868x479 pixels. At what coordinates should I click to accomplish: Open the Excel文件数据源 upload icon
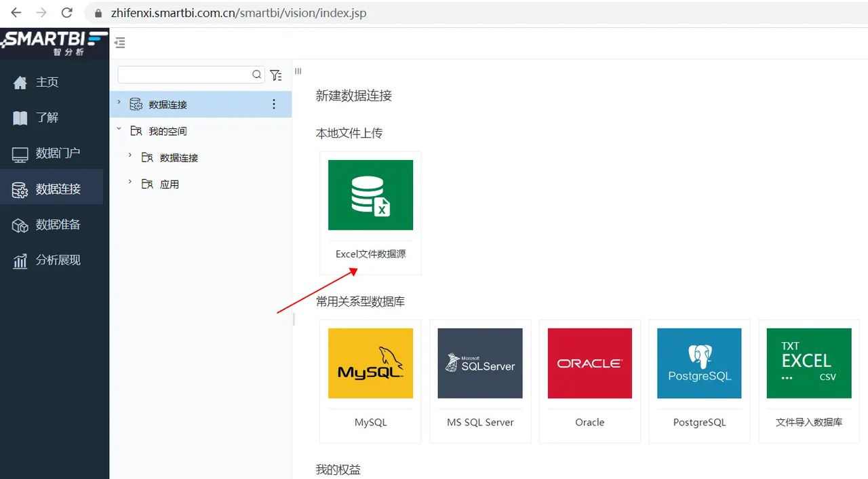370,195
